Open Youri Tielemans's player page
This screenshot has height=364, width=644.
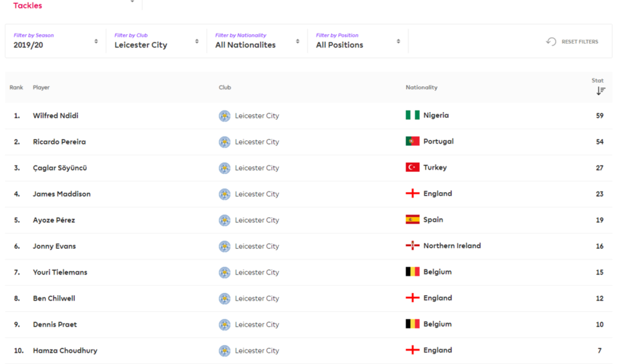click(60, 272)
